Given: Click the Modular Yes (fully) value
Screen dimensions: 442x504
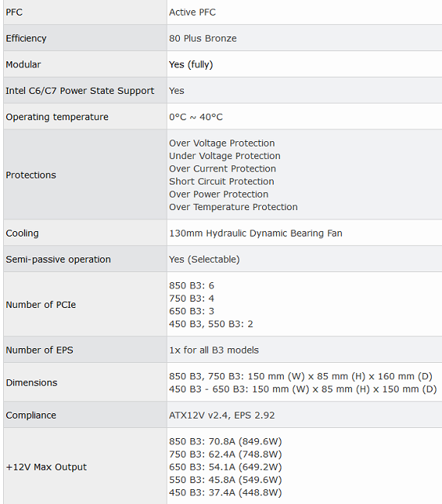Looking at the screenshot, I should pyautogui.click(x=191, y=64).
